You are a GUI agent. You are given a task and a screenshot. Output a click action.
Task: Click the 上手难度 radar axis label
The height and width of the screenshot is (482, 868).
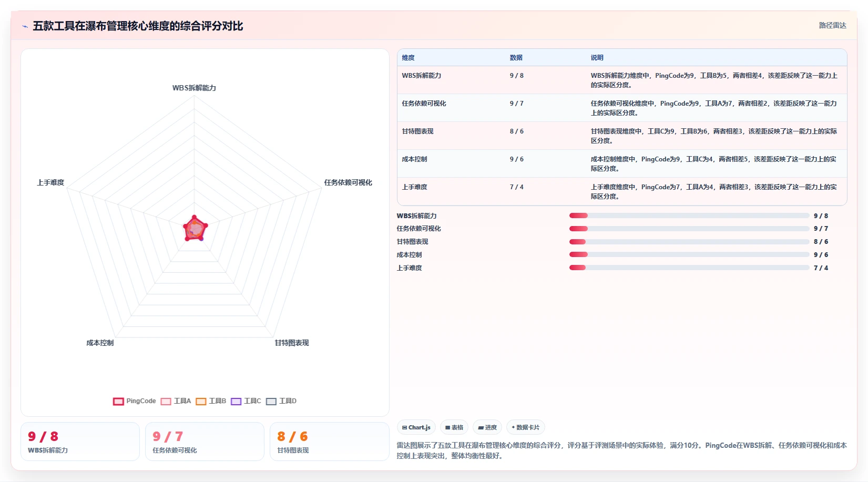(x=50, y=182)
